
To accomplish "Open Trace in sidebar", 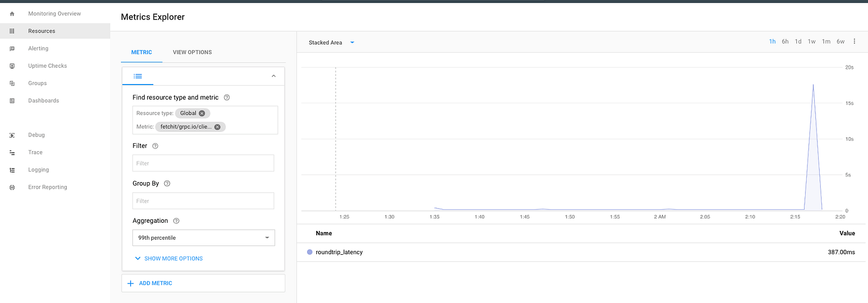I will pos(35,152).
